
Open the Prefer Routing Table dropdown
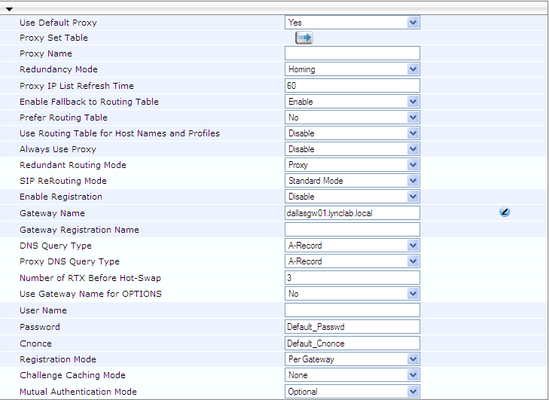click(x=352, y=117)
